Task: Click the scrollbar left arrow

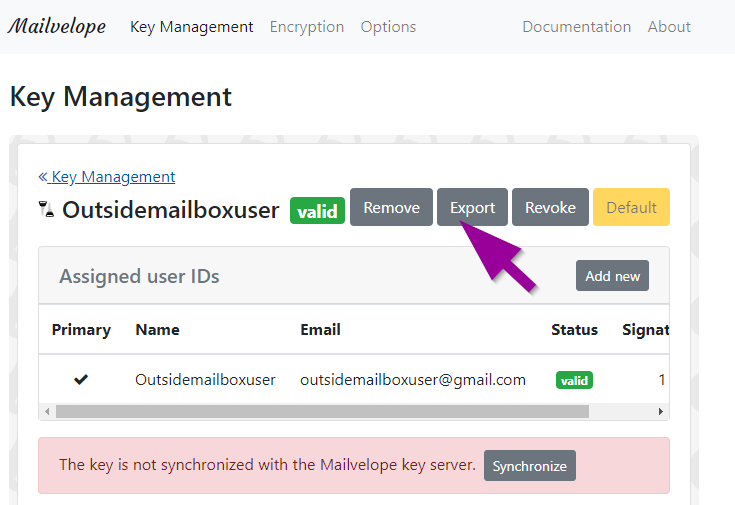Action: (46, 411)
